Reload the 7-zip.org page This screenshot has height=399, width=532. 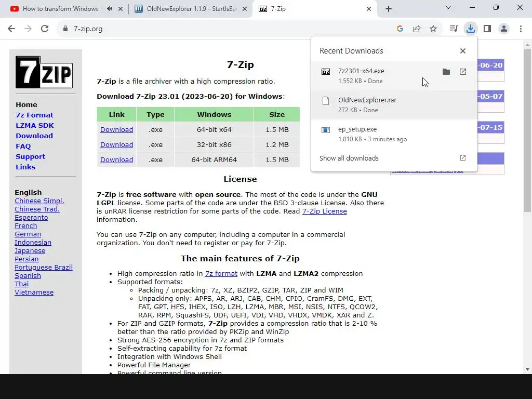(45, 29)
